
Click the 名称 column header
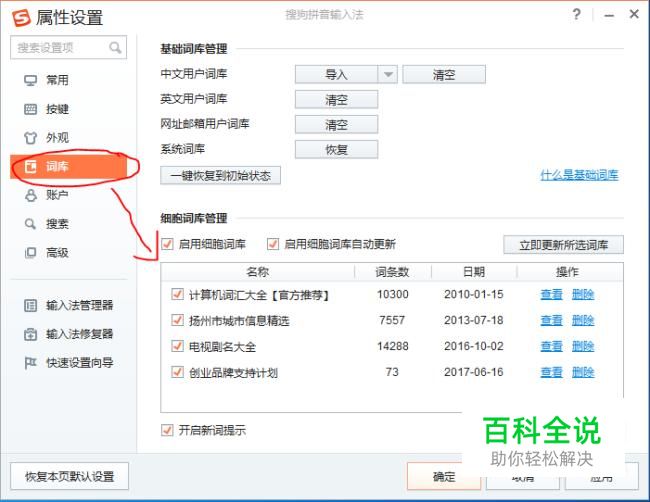click(x=257, y=272)
